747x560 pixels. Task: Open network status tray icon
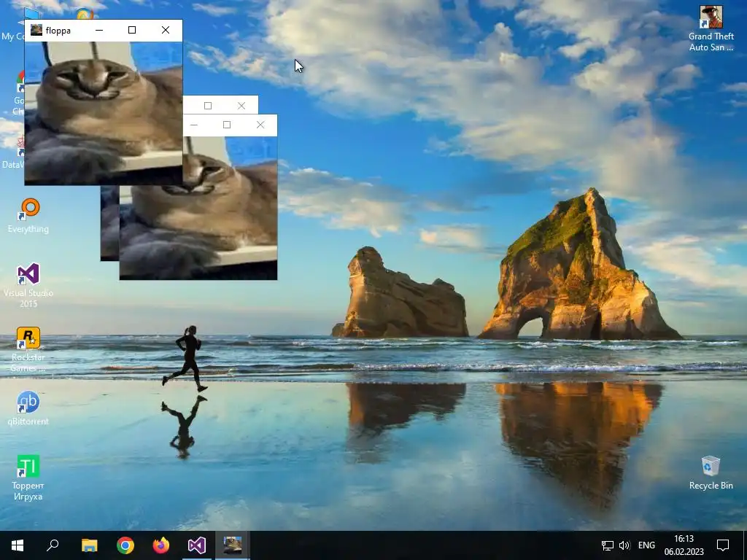coord(608,545)
